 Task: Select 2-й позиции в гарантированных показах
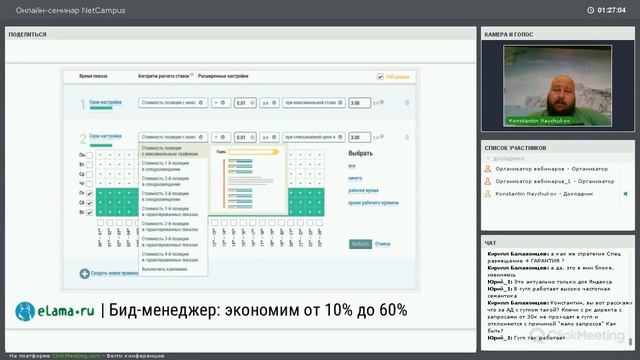tap(173, 227)
